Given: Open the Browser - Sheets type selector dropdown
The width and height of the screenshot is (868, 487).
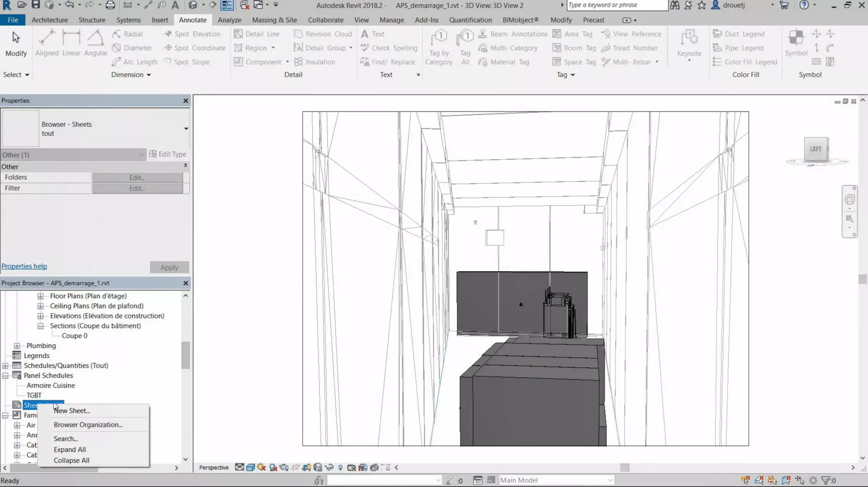Looking at the screenshot, I should tap(186, 128).
